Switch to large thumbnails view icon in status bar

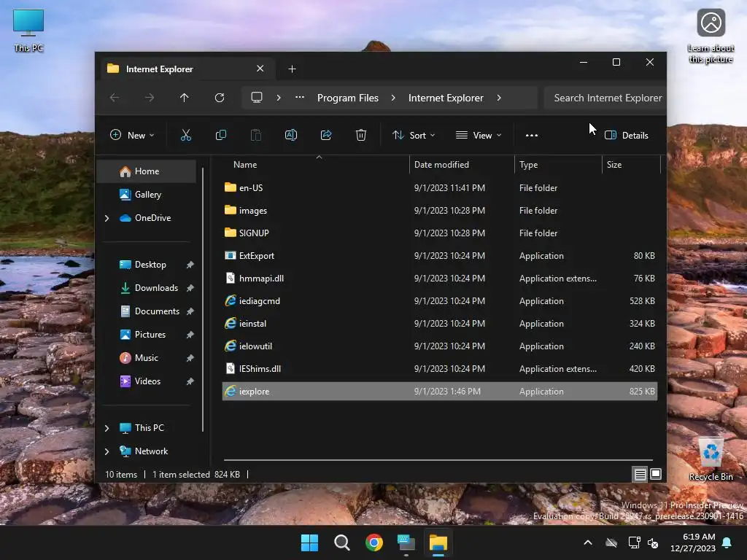(x=656, y=474)
